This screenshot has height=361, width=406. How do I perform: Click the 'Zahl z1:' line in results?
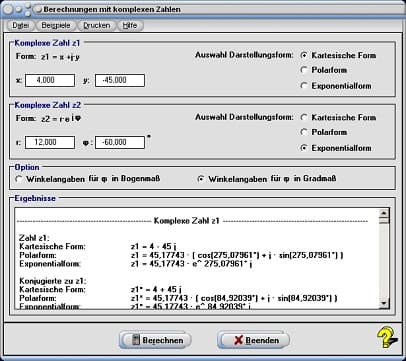[x=34, y=238]
